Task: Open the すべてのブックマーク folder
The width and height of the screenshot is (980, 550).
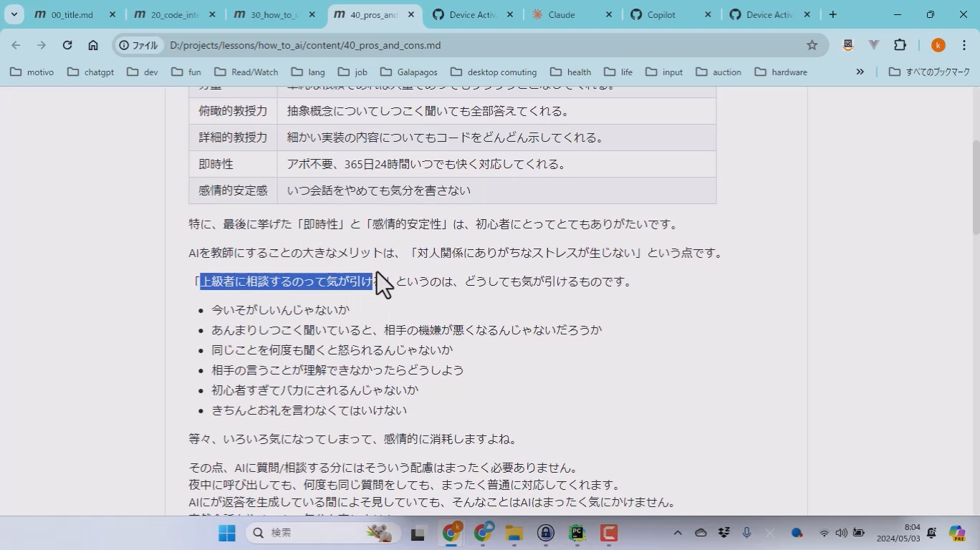Action: pos(929,72)
